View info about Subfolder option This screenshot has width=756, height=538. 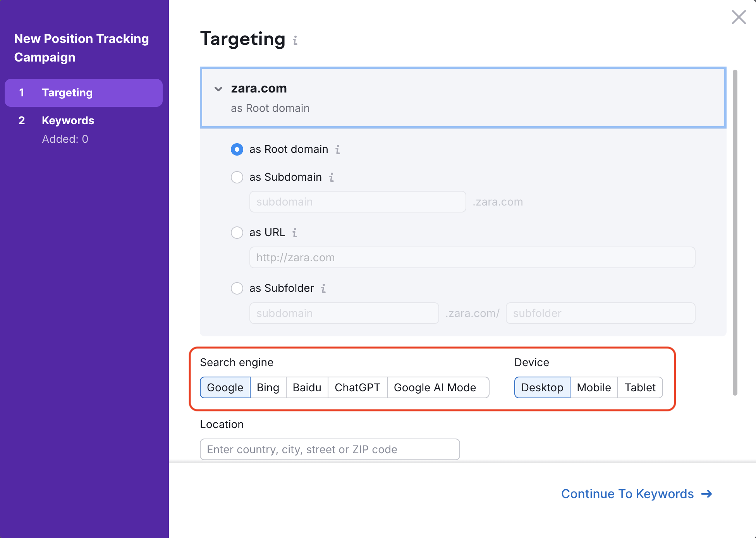323,288
